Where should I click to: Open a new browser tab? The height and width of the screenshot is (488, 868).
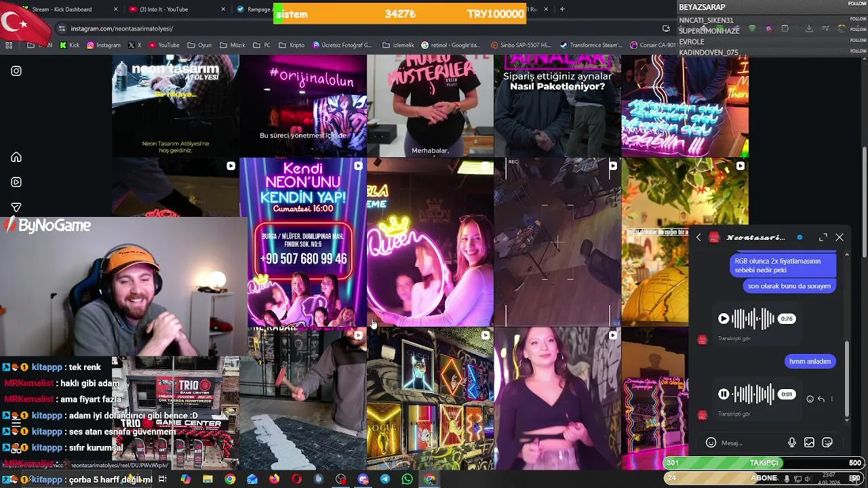(562, 9)
